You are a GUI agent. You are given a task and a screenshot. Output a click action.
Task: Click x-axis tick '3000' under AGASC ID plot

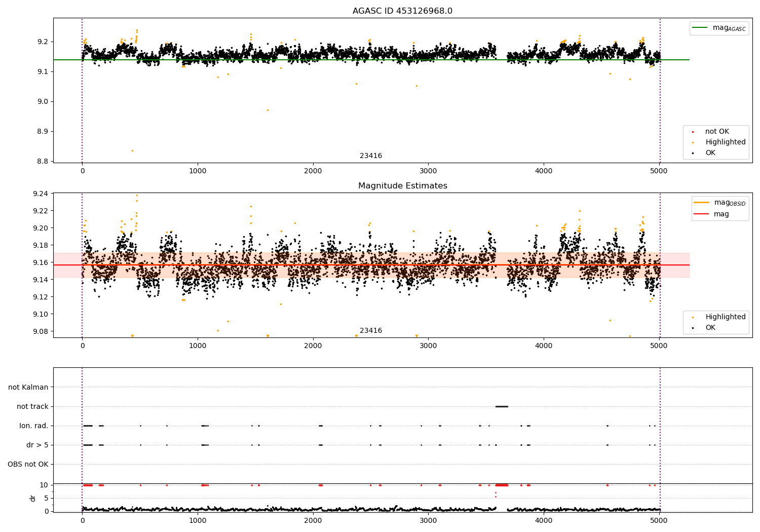click(428, 171)
